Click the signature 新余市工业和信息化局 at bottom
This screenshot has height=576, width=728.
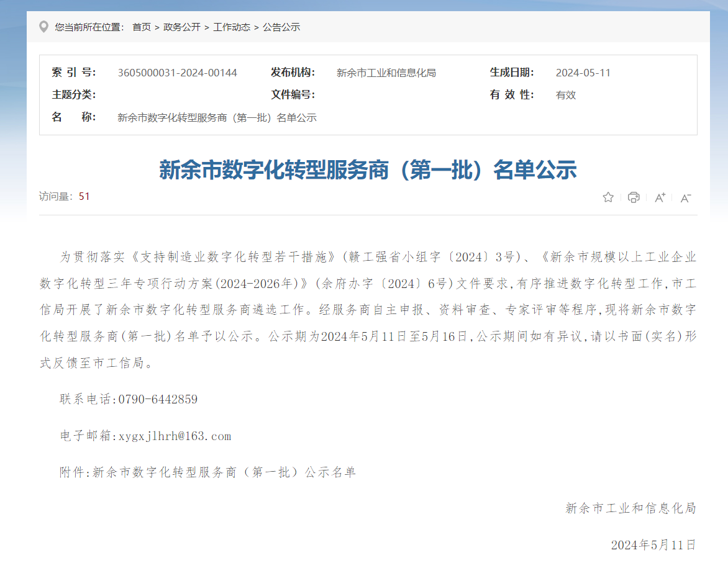630,508
